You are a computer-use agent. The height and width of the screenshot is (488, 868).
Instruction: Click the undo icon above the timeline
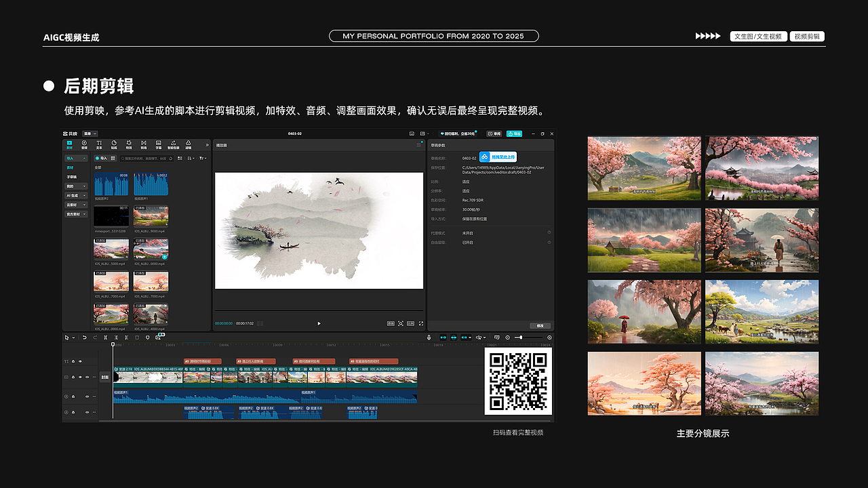[84, 338]
